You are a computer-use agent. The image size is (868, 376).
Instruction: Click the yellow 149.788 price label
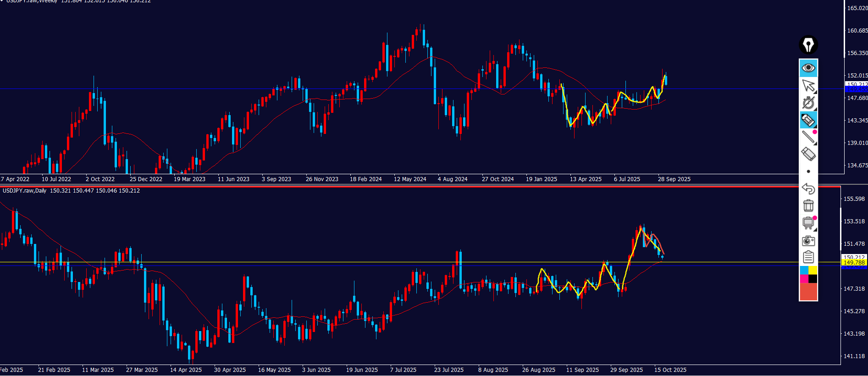854,263
